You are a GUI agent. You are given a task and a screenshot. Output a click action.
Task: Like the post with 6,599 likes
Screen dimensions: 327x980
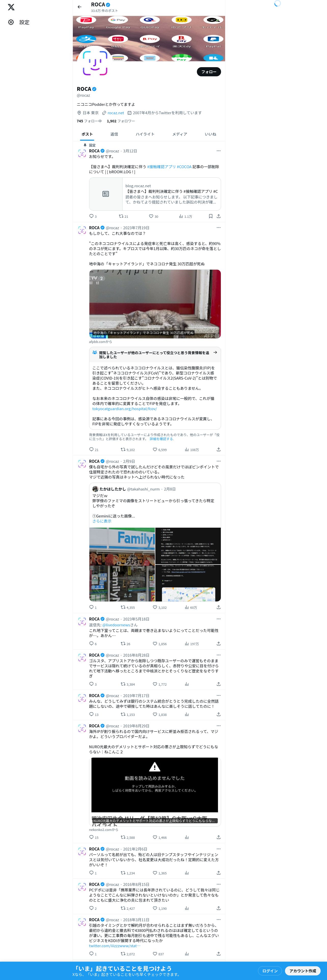(x=159, y=449)
